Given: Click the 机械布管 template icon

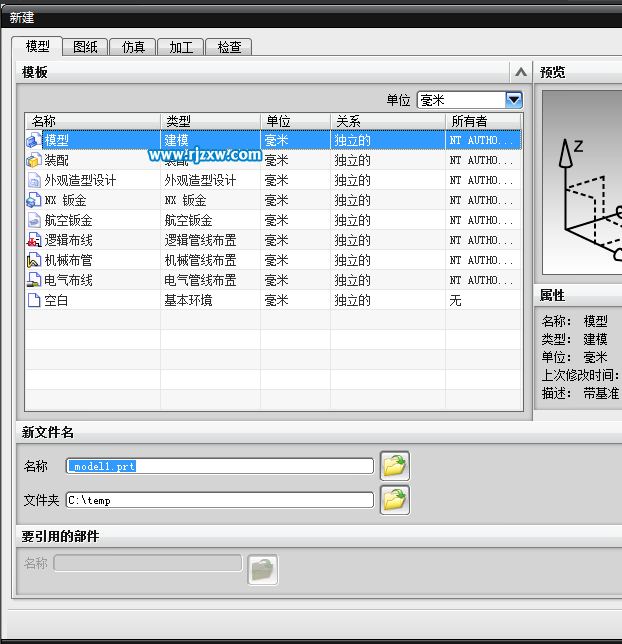Looking at the screenshot, I should pyautogui.click(x=34, y=260).
